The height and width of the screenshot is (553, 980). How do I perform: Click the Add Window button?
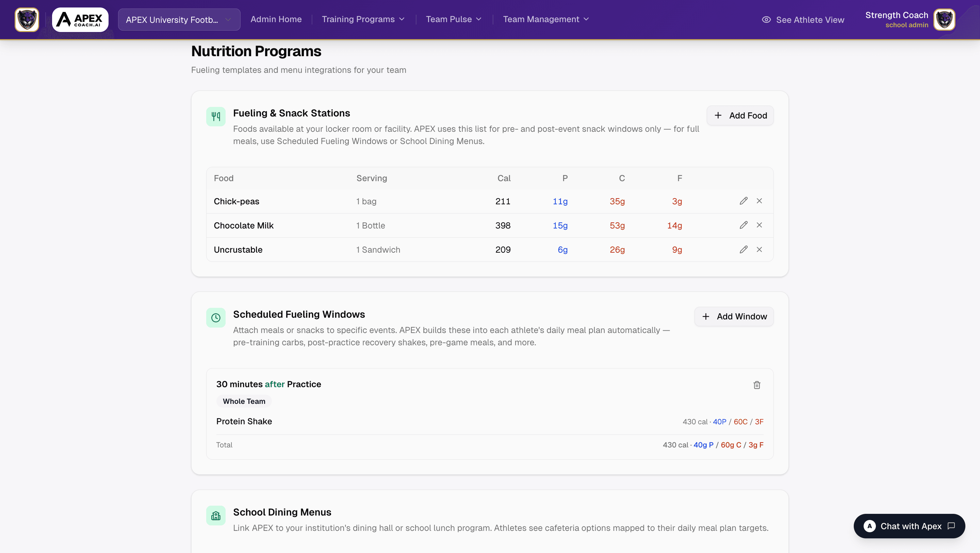(734, 317)
